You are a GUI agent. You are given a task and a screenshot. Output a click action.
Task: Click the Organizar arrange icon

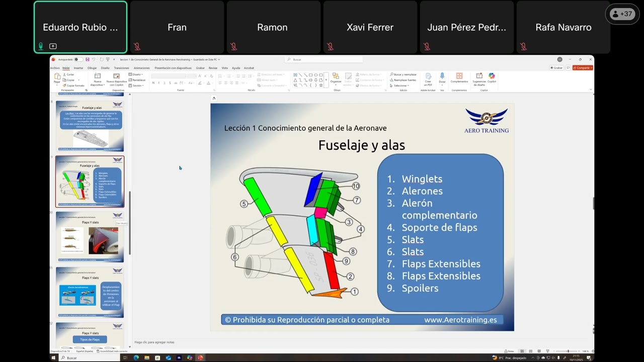[336, 76]
